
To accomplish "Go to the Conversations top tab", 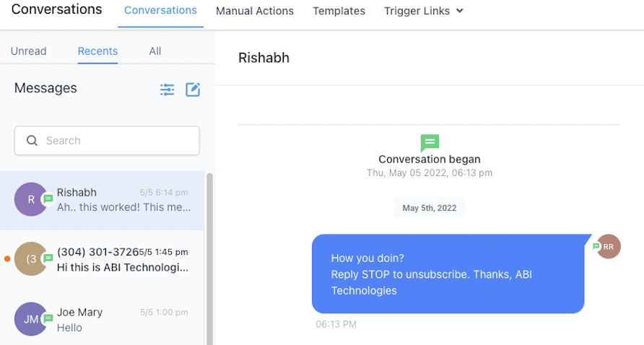I will (x=160, y=10).
